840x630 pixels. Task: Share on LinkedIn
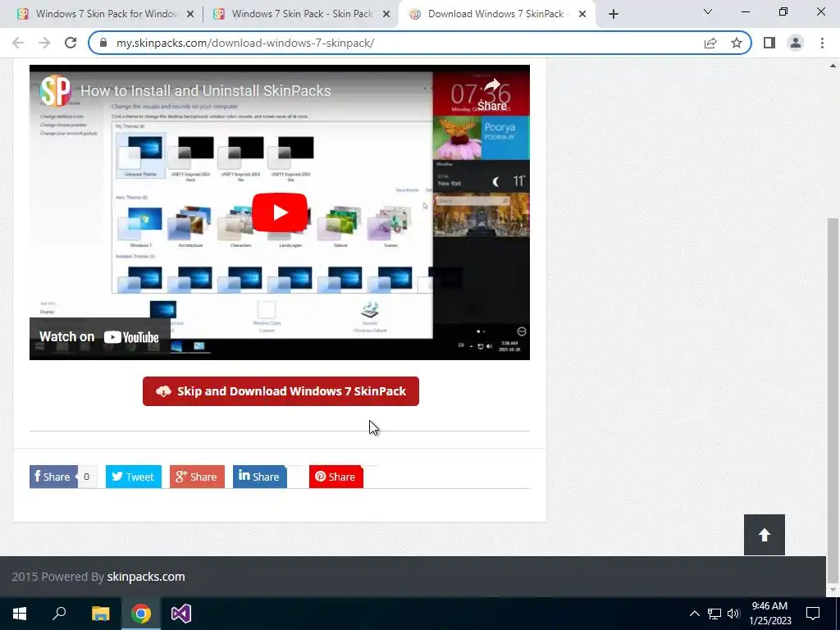(260, 477)
